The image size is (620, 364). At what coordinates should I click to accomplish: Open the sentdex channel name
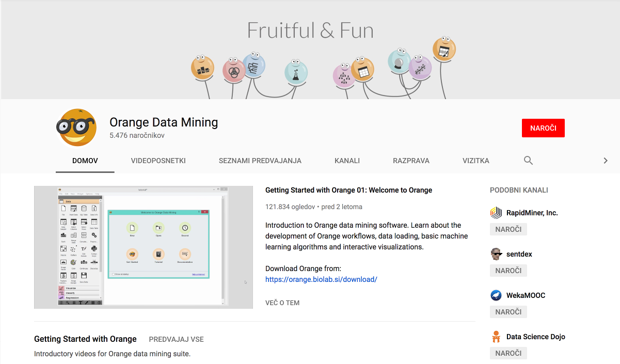[x=519, y=254]
